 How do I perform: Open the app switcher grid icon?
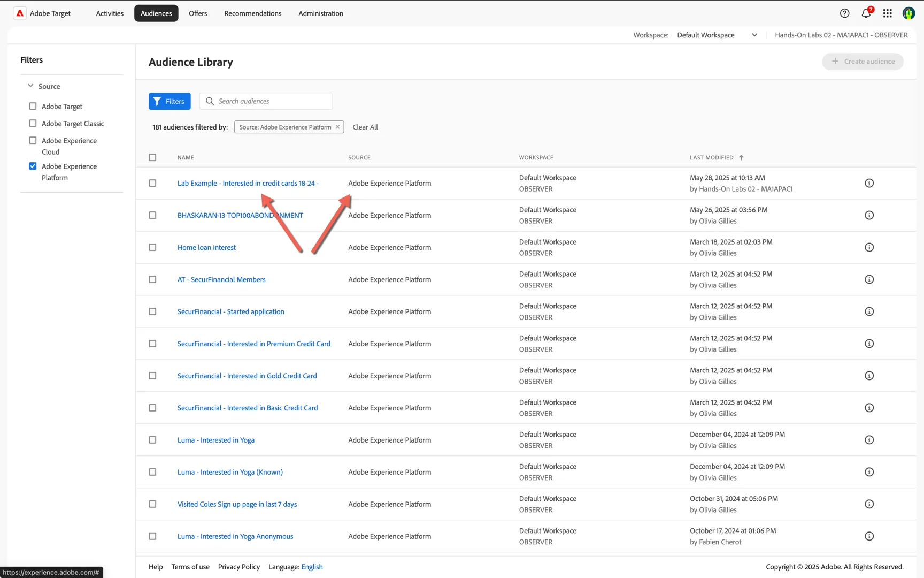pyautogui.click(x=888, y=13)
